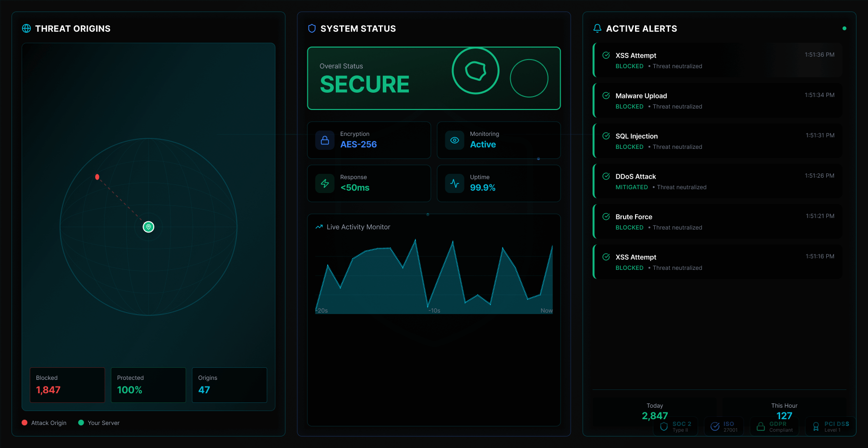
Task: Click the checkmark icon on Malware Upload alert
Action: click(606, 96)
